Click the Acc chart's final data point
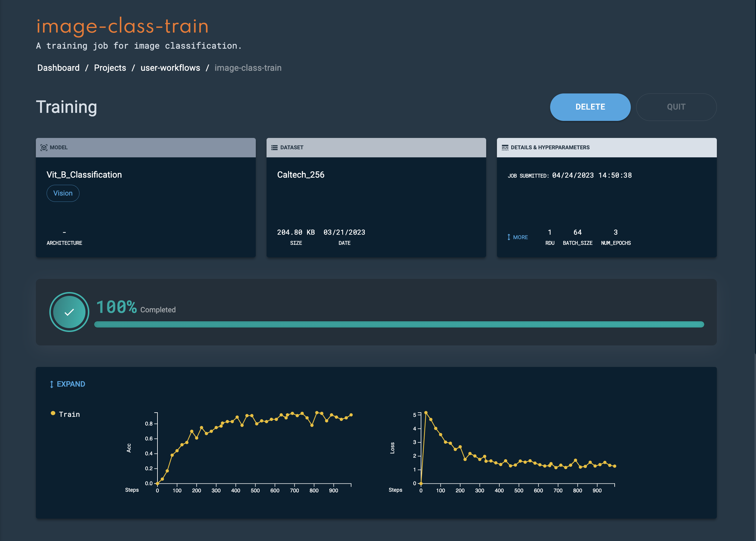 click(x=351, y=415)
